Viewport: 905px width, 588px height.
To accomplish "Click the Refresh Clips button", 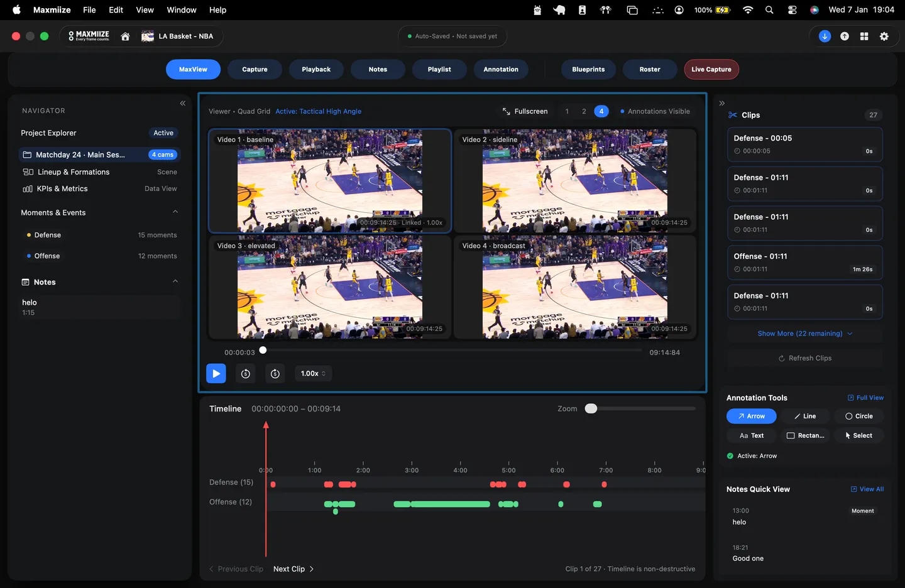I will [x=805, y=358].
